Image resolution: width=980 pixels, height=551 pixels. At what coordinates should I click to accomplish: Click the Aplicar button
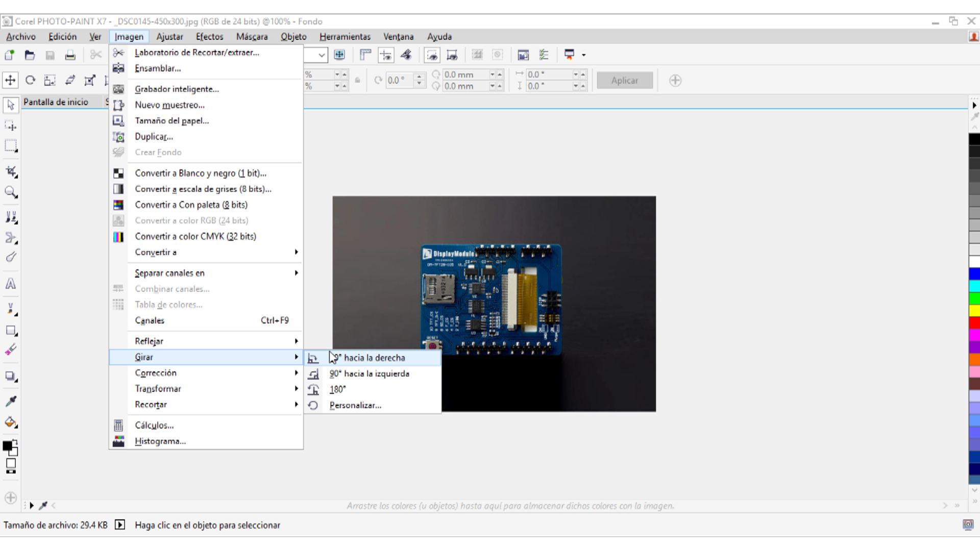click(624, 81)
